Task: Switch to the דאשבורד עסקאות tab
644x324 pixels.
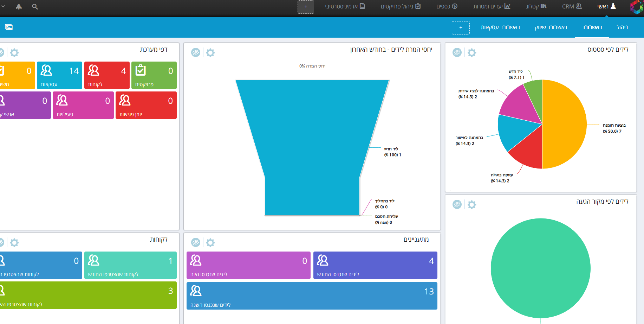Action: 501,27
